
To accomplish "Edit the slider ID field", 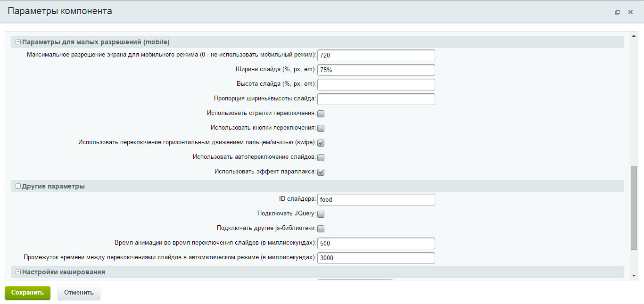I will coord(376,199).
